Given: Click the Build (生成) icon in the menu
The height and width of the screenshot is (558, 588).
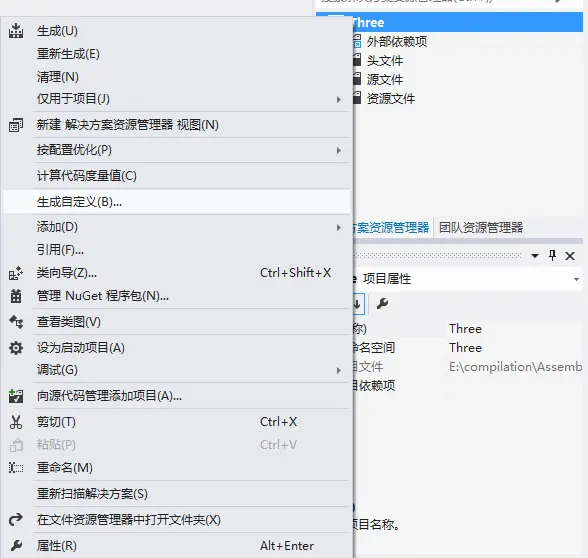Looking at the screenshot, I should 16,31.
